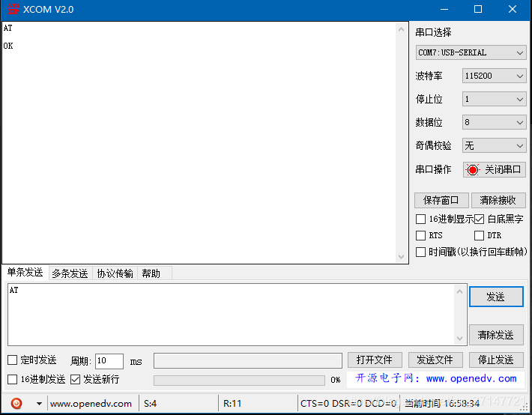Switch to the 协议传输 tab
Image resolution: width=532 pixels, height=415 pixels.
coord(115,273)
